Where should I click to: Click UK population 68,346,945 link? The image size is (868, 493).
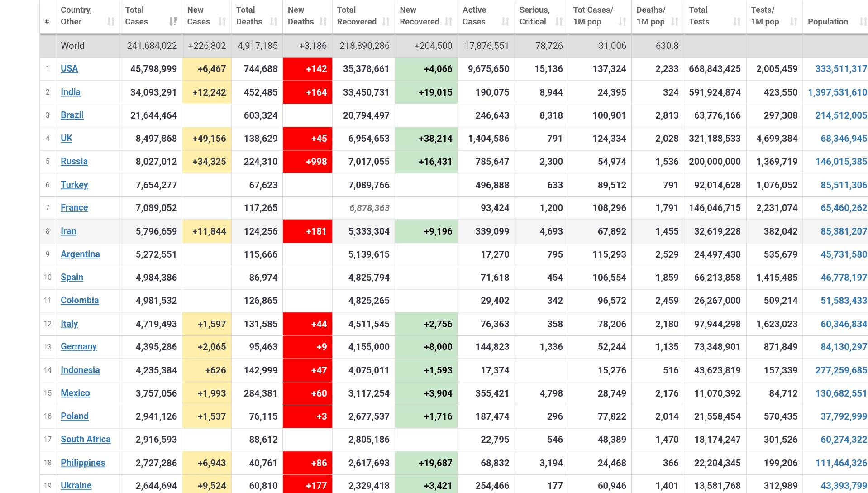coord(844,139)
